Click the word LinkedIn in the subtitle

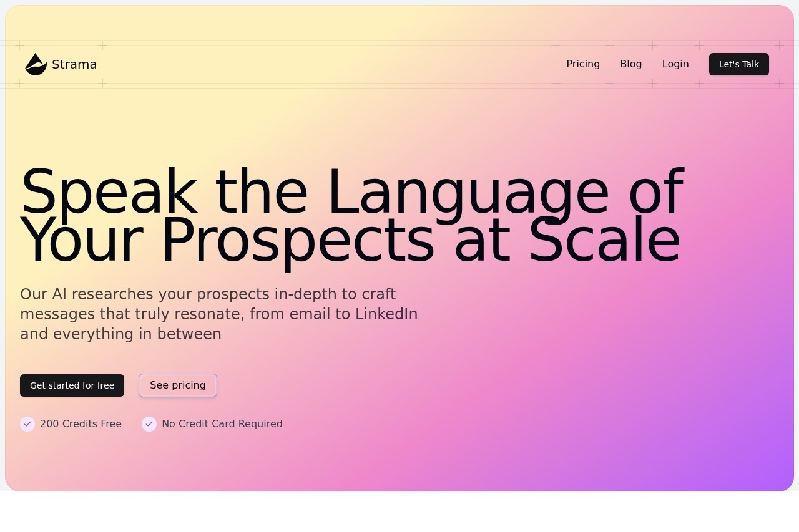(x=386, y=314)
